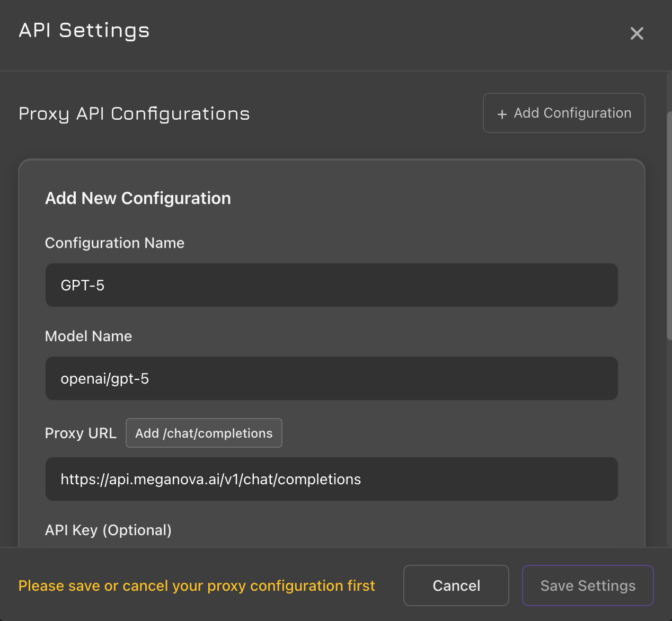Click the API Settings dialog title
This screenshot has width=672, height=621.
pyautogui.click(x=84, y=31)
